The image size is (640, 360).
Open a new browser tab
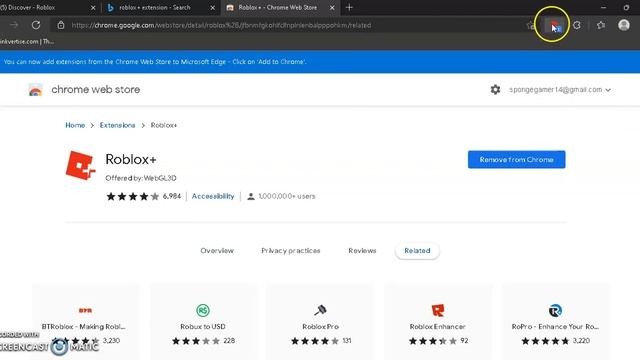point(349,7)
